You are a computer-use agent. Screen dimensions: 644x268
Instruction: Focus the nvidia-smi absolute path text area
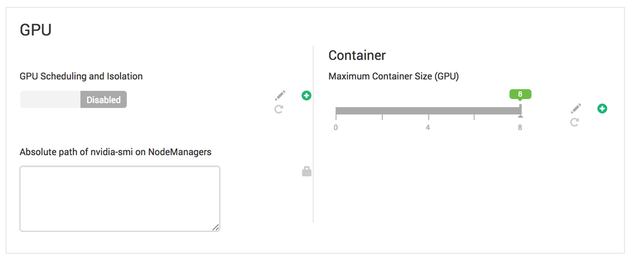119,198
